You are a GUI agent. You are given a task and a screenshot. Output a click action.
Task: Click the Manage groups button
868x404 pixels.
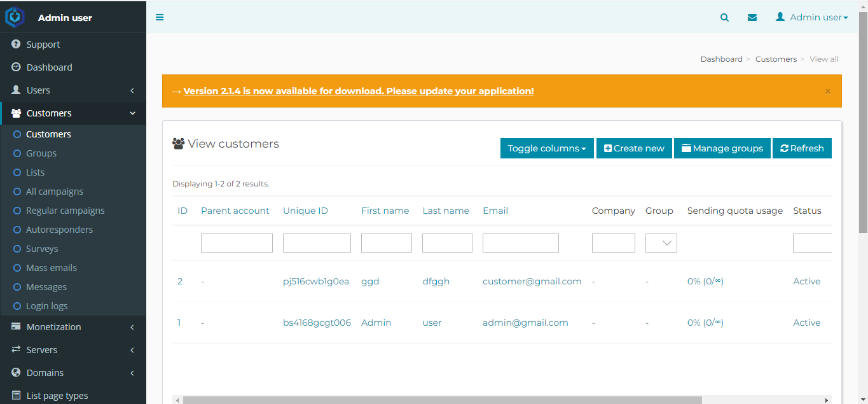(722, 148)
